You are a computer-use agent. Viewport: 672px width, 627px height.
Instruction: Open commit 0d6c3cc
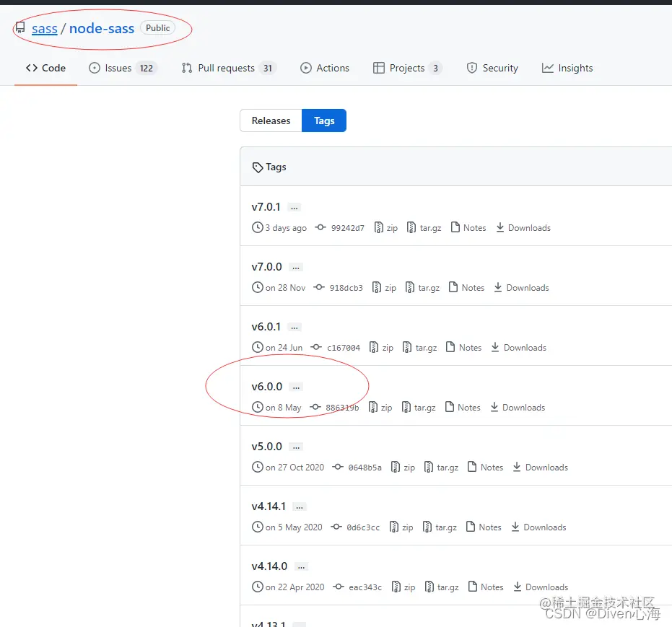[x=363, y=527]
